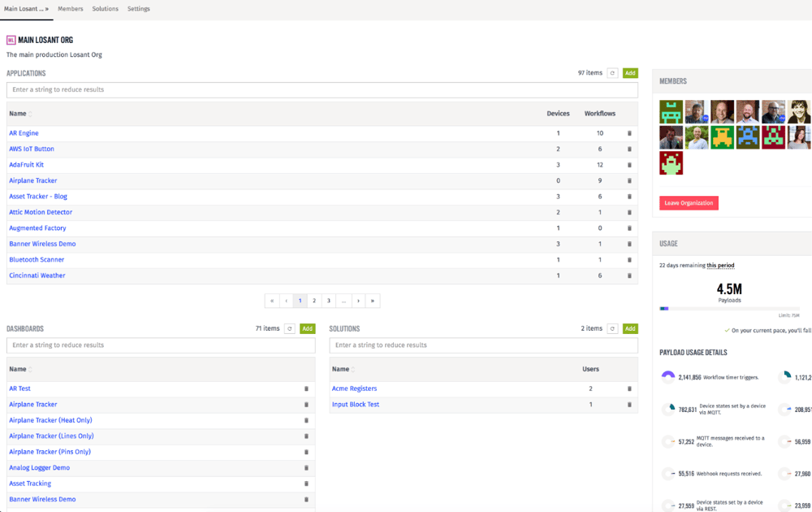This screenshot has height=512, width=812.
Task: Open the Acme Registers solution
Action: [354, 388]
